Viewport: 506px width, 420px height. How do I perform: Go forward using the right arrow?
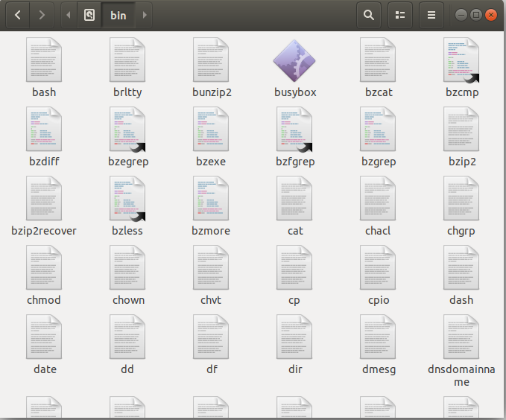click(x=42, y=14)
